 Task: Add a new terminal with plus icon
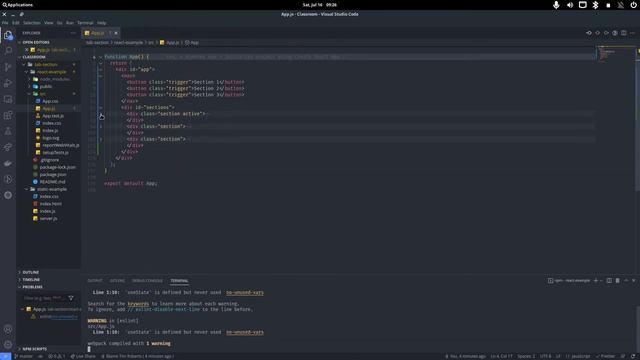pos(596,281)
